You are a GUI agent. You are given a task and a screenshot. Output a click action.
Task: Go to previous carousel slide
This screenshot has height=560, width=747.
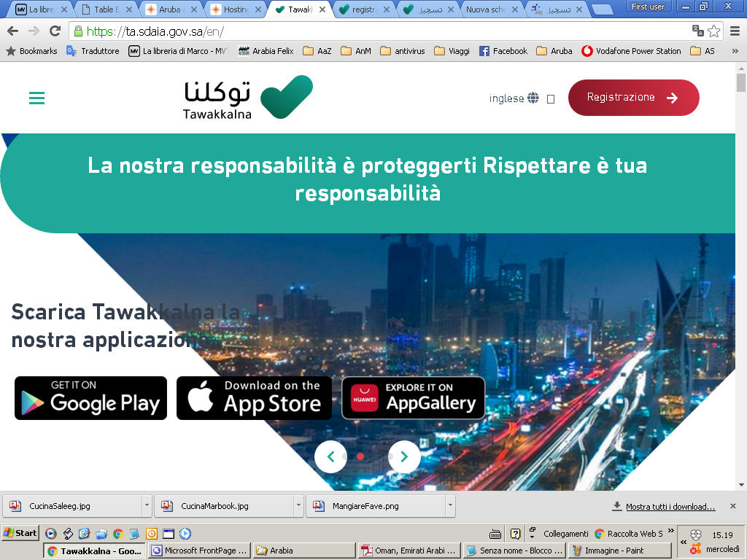coord(330,456)
